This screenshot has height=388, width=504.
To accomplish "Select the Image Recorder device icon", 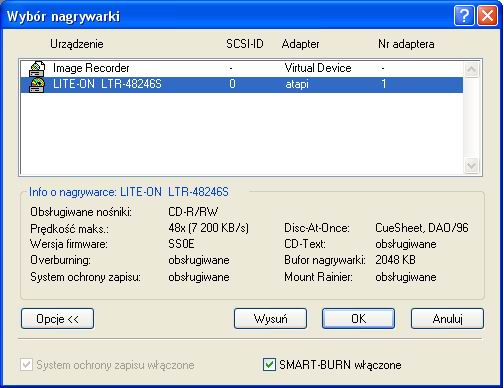I will [x=37, y=68].
